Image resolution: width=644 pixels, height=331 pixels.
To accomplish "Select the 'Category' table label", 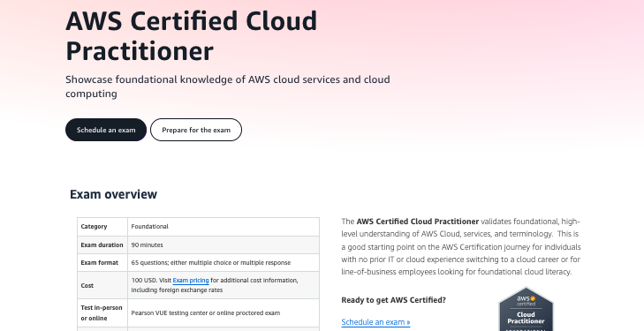I will coord(94,227).
